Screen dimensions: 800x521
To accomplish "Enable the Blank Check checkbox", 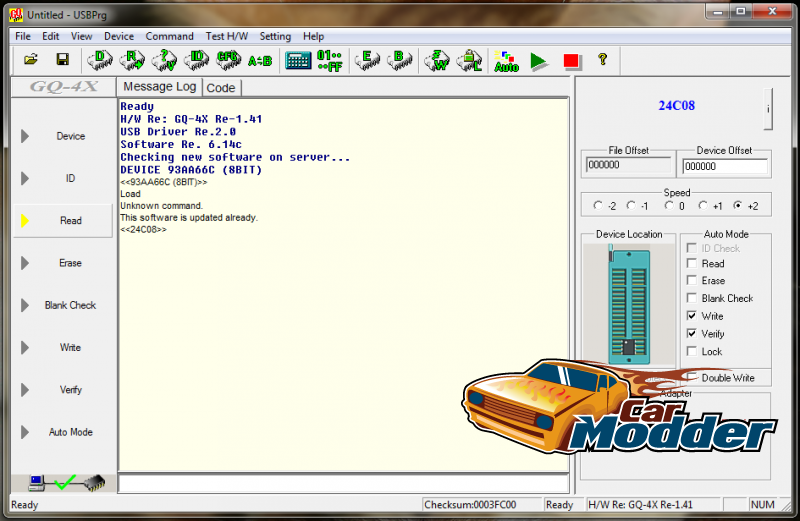I will [x=692, y=297].
